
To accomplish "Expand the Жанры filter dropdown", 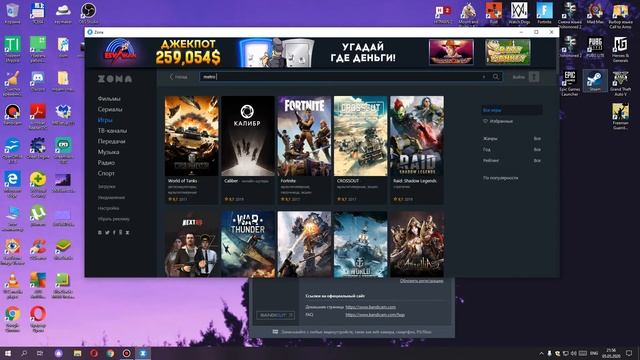I will [x=512, y=139].
